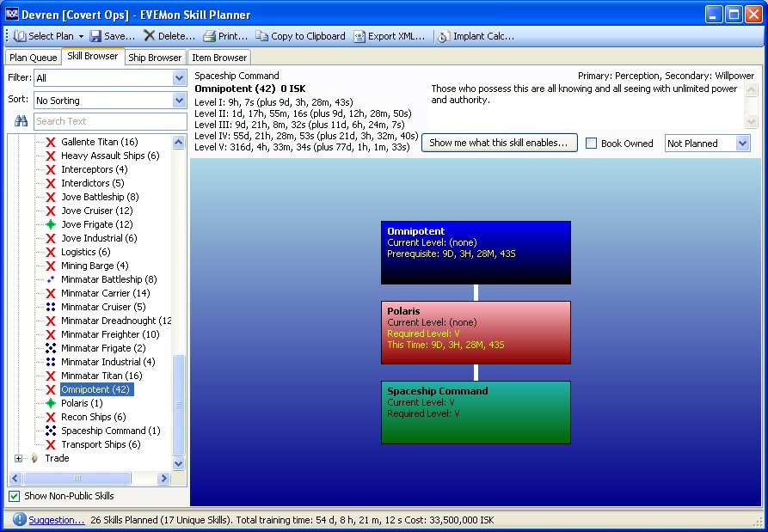768x532 pixels.
Task: Click the Polaris red skill box
Action: [476, 333]
